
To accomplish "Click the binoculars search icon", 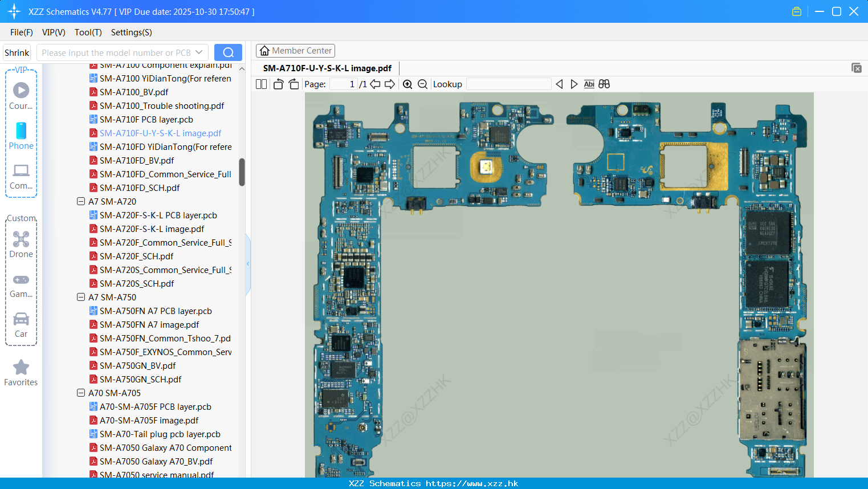I will (604, 84).
